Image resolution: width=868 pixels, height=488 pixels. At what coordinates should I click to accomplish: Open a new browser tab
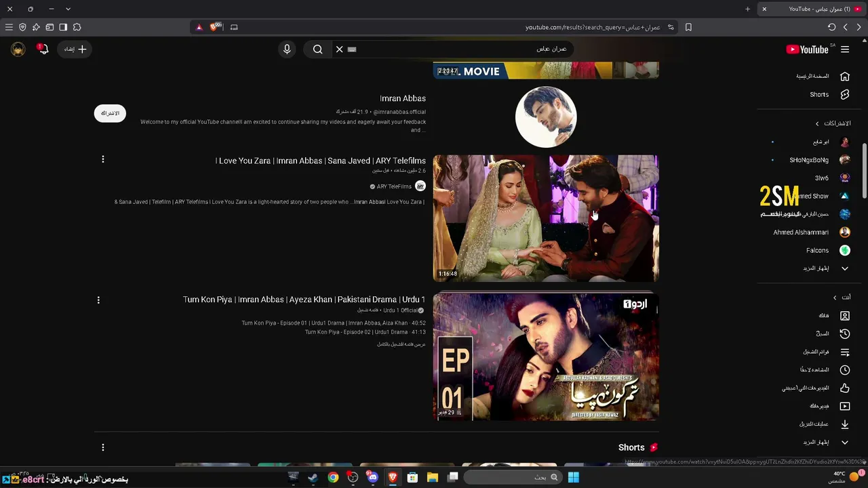coord(747,9)
